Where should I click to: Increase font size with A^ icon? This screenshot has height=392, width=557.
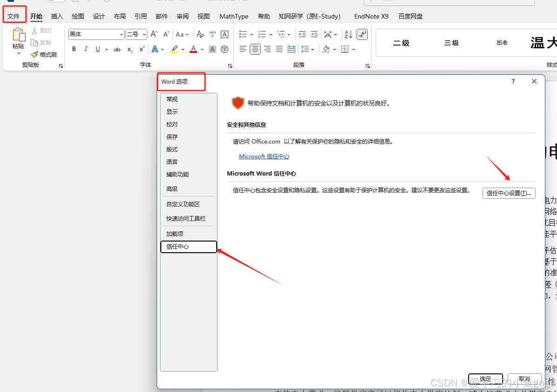[x=154, y=34]
